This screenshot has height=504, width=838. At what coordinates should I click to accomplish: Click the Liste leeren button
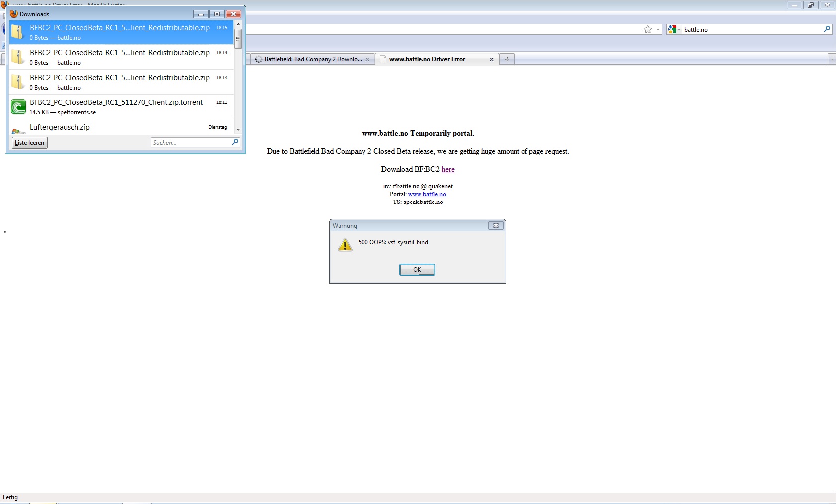30,143
